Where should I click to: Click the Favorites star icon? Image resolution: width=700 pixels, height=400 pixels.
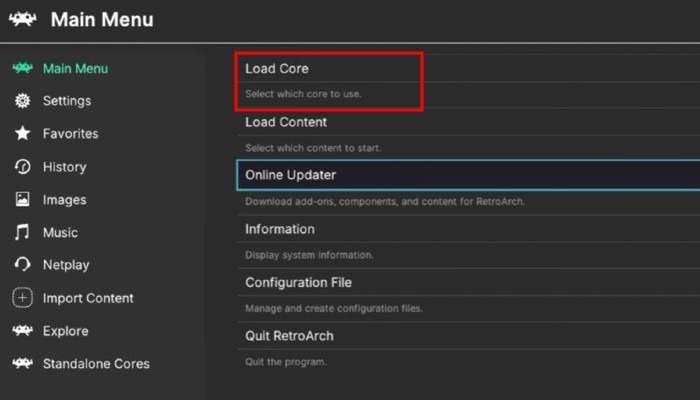point(22,133)
